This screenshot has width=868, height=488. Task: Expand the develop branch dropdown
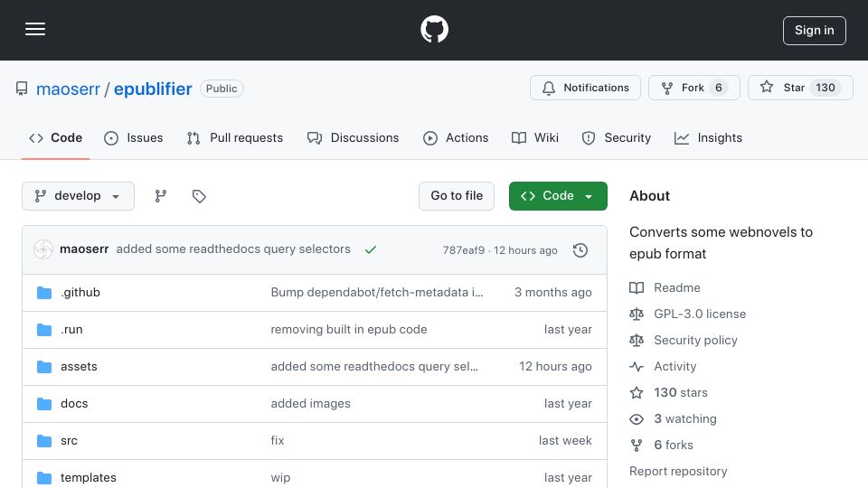pos(78,196)
